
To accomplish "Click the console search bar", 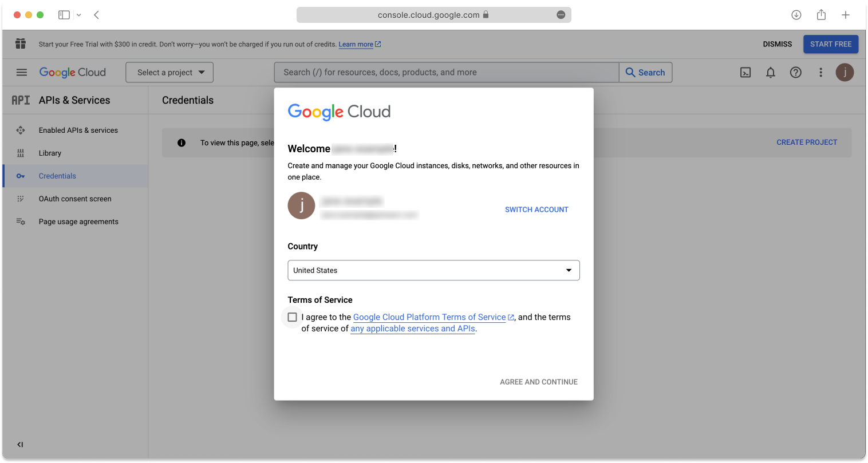I will click(446, 72).
